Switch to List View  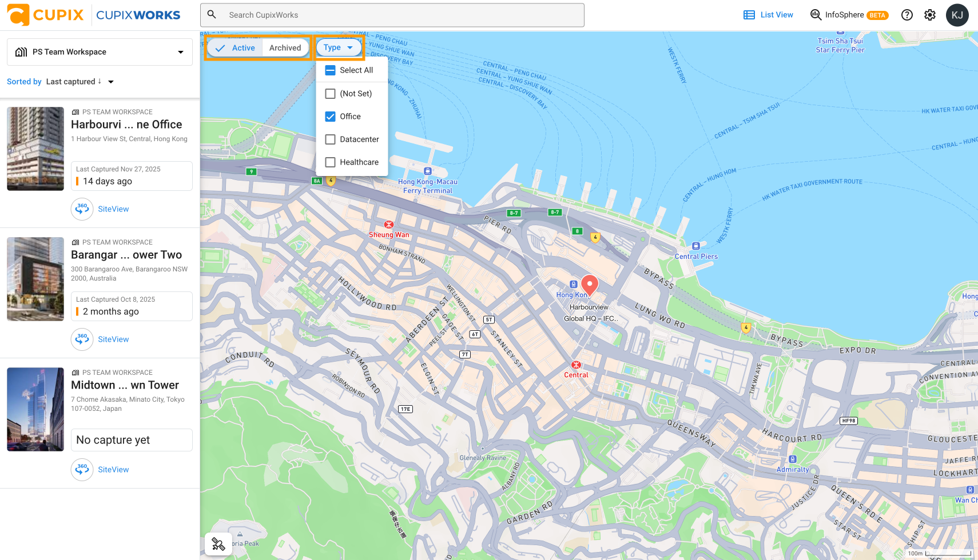(x=768, y=15)
